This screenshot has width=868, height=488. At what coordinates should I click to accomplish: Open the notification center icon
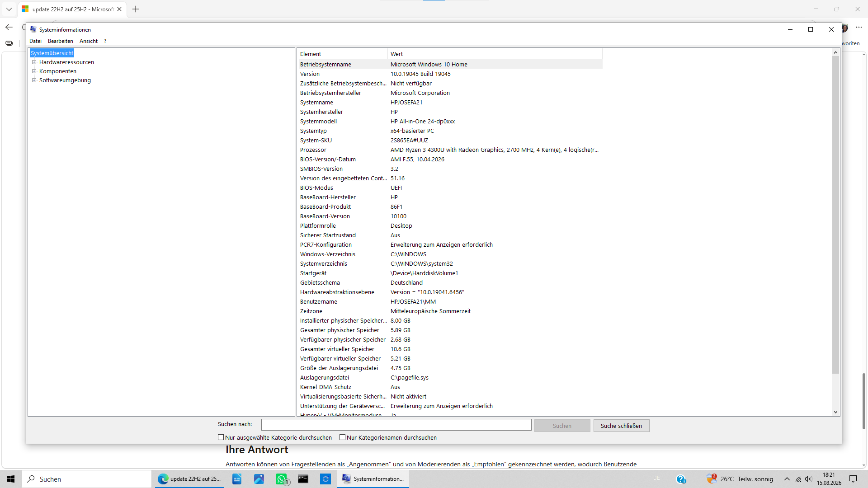tap(853, 479)
